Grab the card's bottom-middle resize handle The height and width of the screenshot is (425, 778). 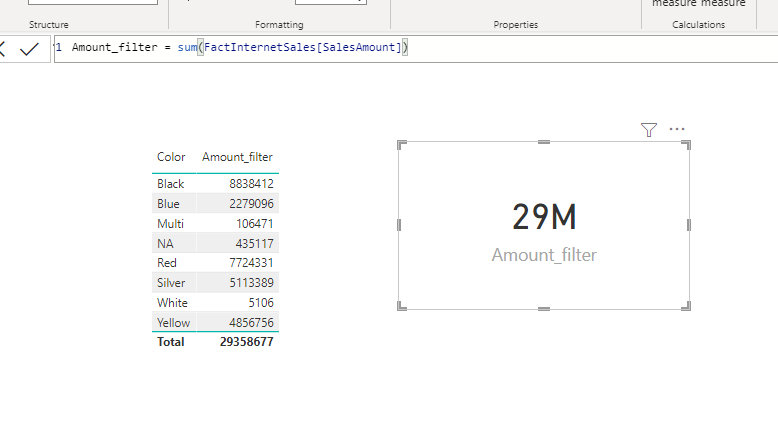(544, 308)
